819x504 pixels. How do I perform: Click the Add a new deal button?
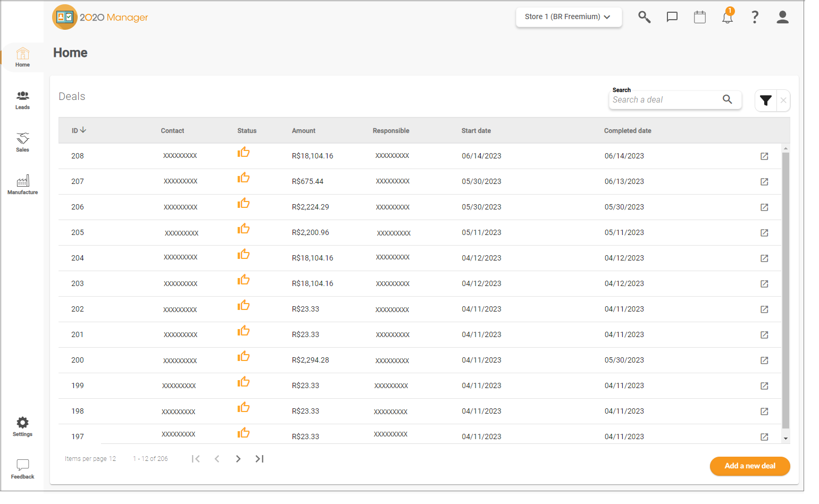tap(749, 466)
